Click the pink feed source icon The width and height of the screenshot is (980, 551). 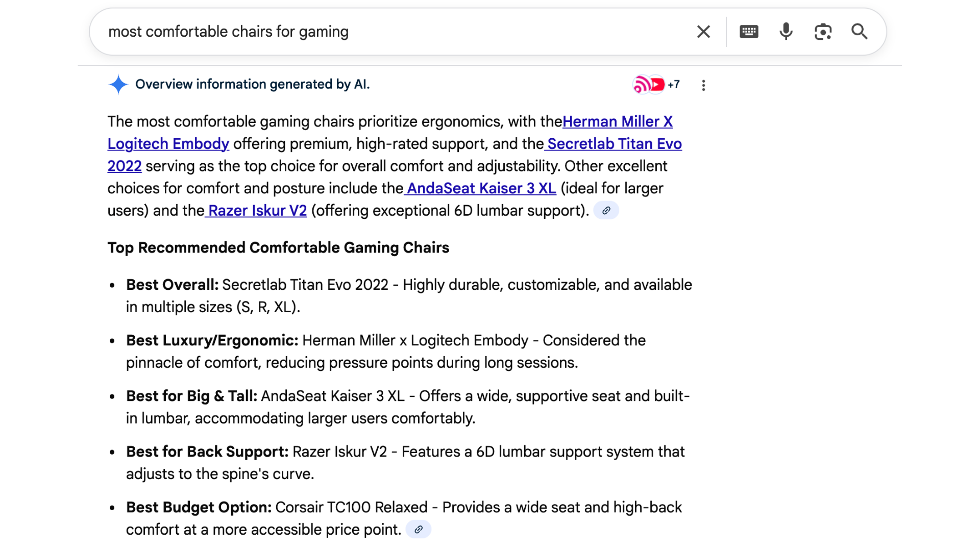point(641,85)
